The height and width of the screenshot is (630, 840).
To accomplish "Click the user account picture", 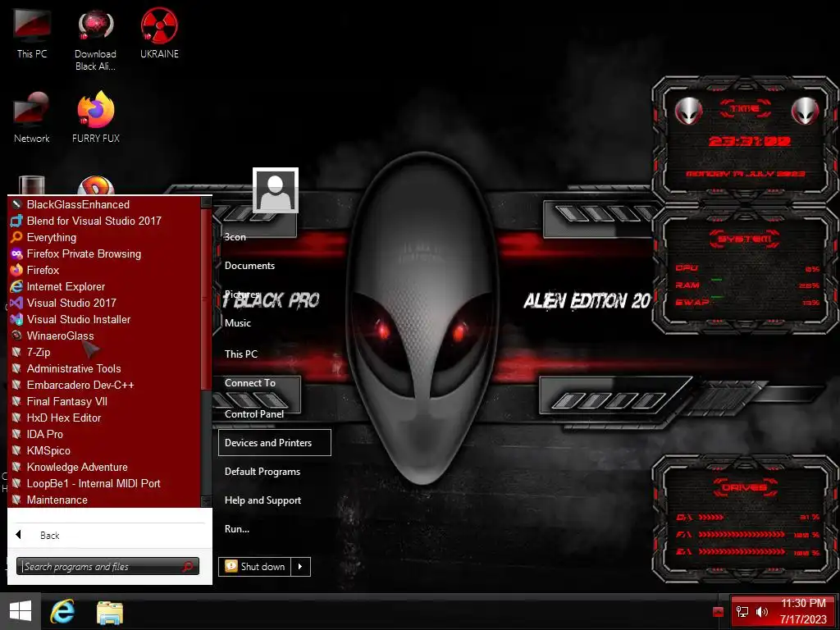I will click(276, 190).
